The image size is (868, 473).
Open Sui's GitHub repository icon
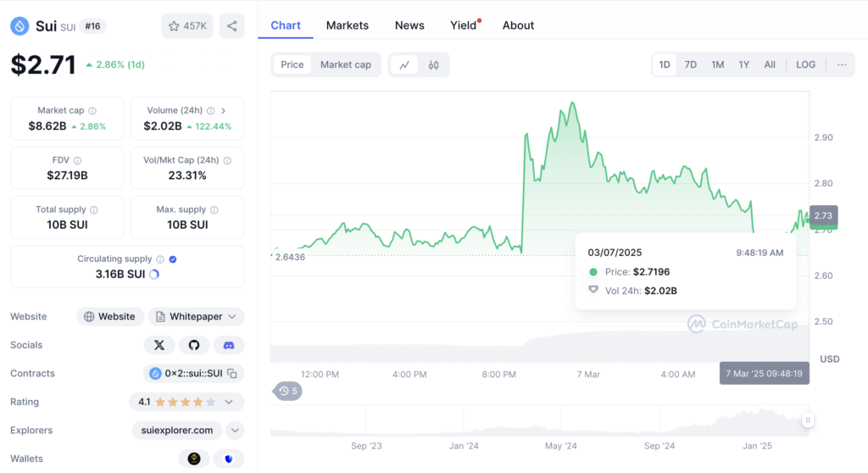tap(194, 345)
